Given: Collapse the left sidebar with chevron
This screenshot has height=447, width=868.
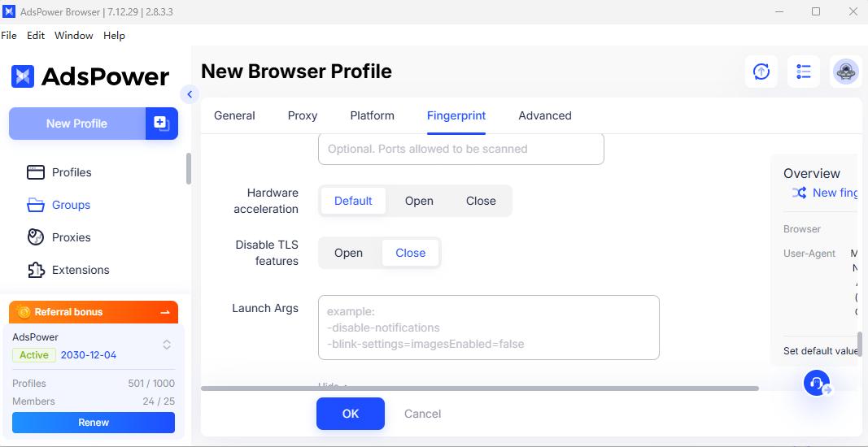Looking at the screenshot, I should (190, 94).
